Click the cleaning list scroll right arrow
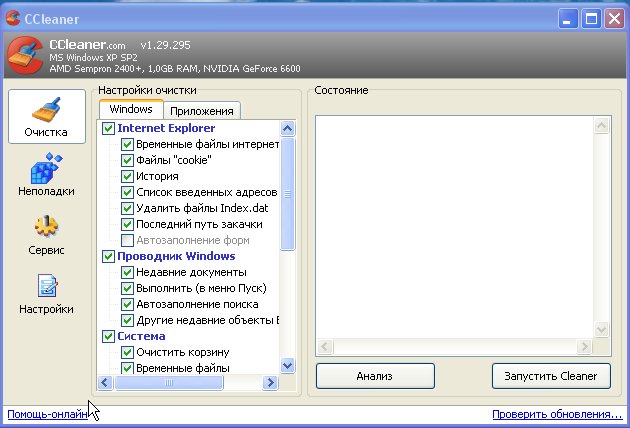Image resolution: width=630 pixels, height=428 pixels. point(270,382)
